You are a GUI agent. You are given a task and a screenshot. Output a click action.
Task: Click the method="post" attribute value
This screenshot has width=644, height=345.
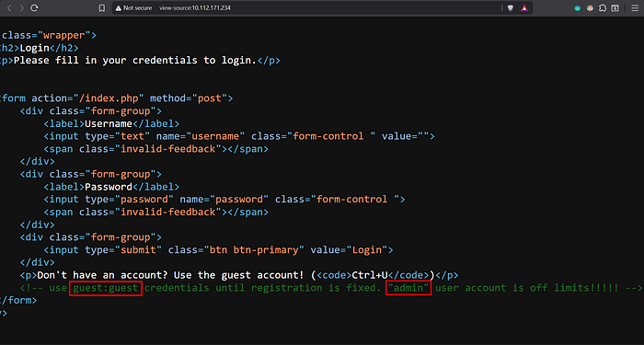pyautogui.click(x=209, y=98)
